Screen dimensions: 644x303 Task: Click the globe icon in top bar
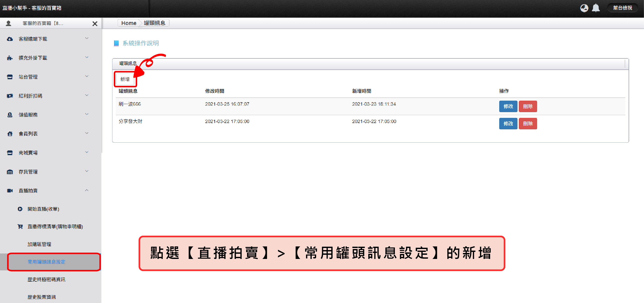click(x=584, y=8)
